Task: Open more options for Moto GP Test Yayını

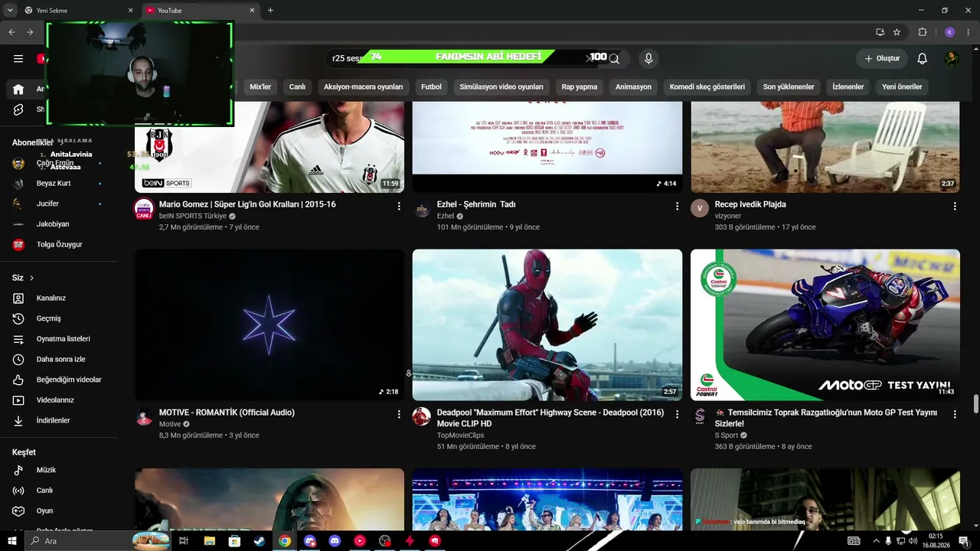Action: pos(955,414)
